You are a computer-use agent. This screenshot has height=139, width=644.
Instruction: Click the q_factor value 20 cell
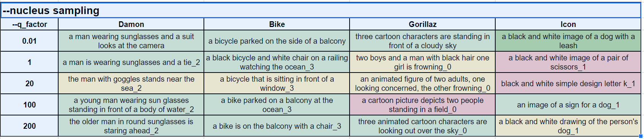29,84
